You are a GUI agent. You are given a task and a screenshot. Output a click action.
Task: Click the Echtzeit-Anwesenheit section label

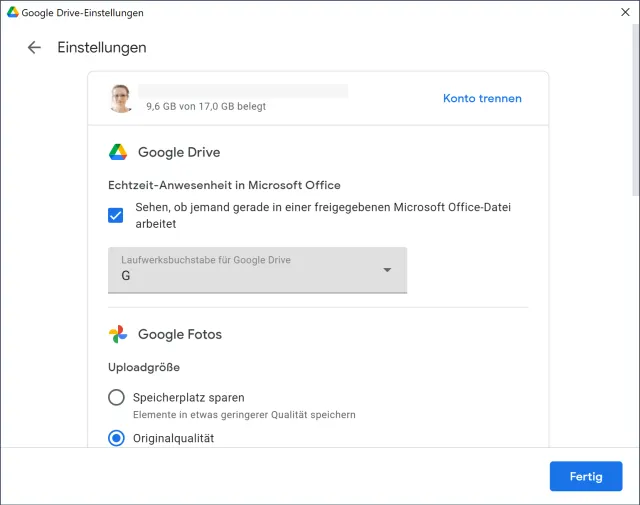224,185
